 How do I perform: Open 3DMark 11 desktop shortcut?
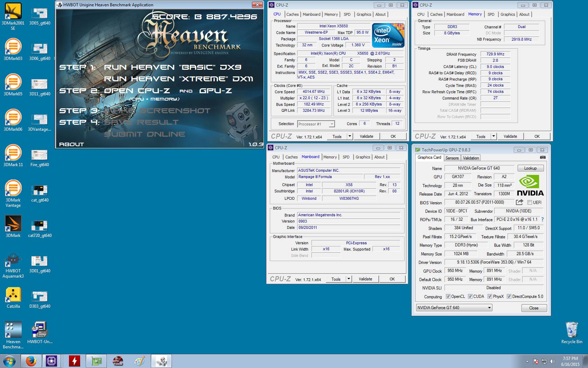coord(13,155)
